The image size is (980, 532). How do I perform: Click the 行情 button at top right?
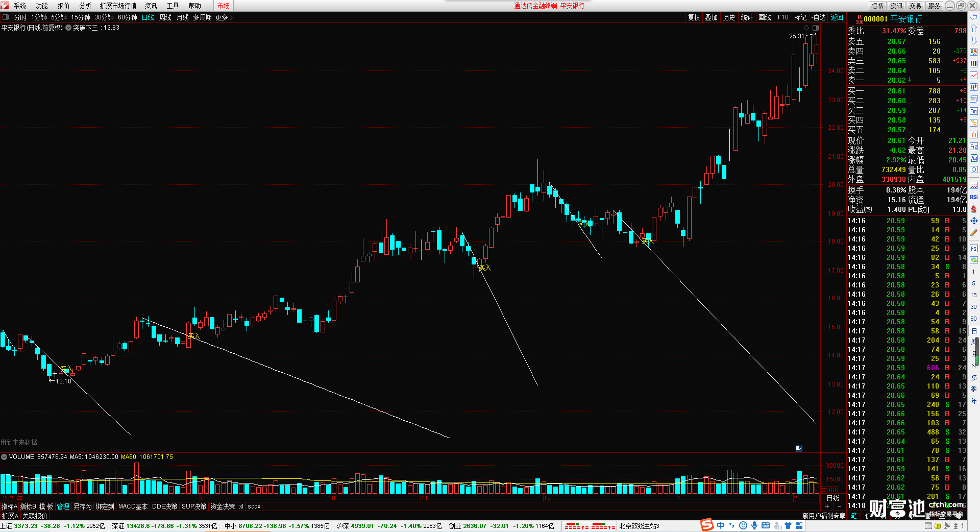coord(878,6)
